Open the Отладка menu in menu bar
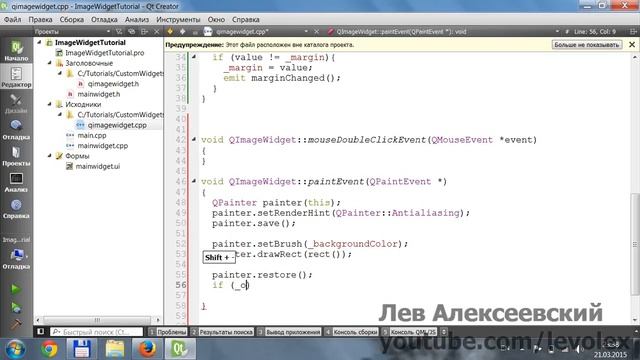 pyautogui.click(x=104, y=19)
